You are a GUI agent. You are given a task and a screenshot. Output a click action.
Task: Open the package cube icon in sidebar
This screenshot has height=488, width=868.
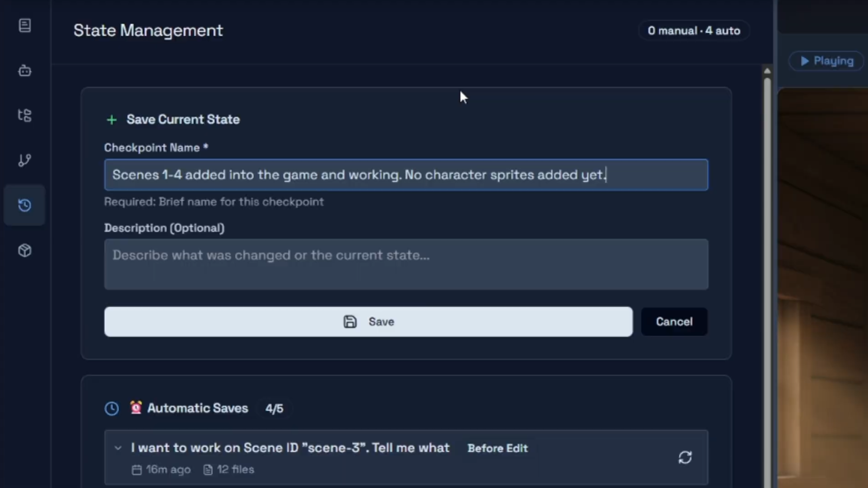25,251
